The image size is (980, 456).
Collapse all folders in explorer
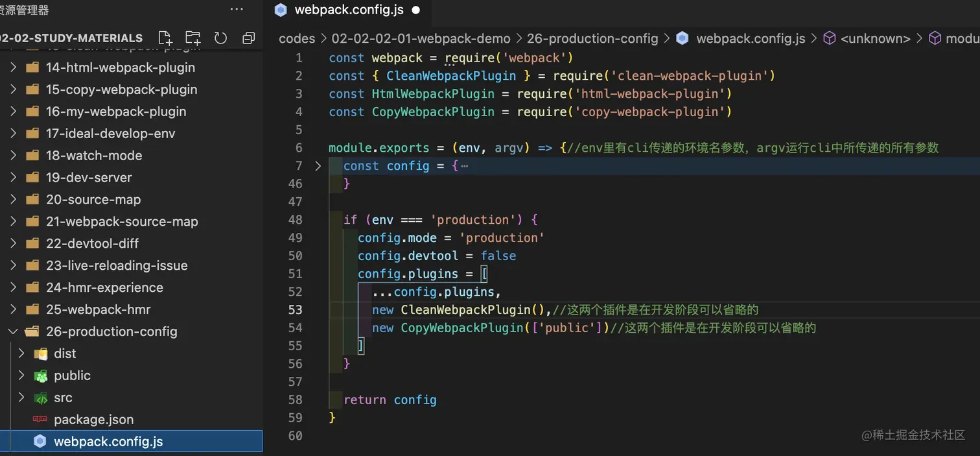click(x=248, y=38)
